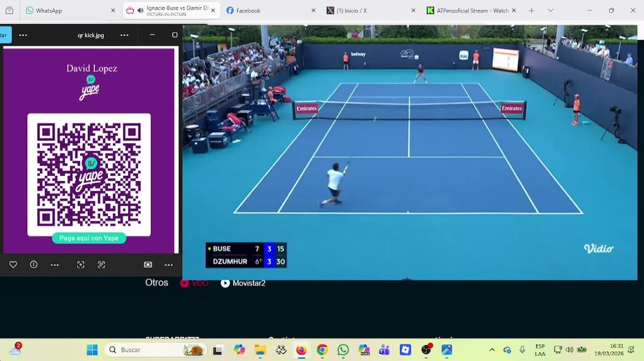Open File Explorer from the taskbar
Screen dimensions: 644x361
tap(260, 349)
